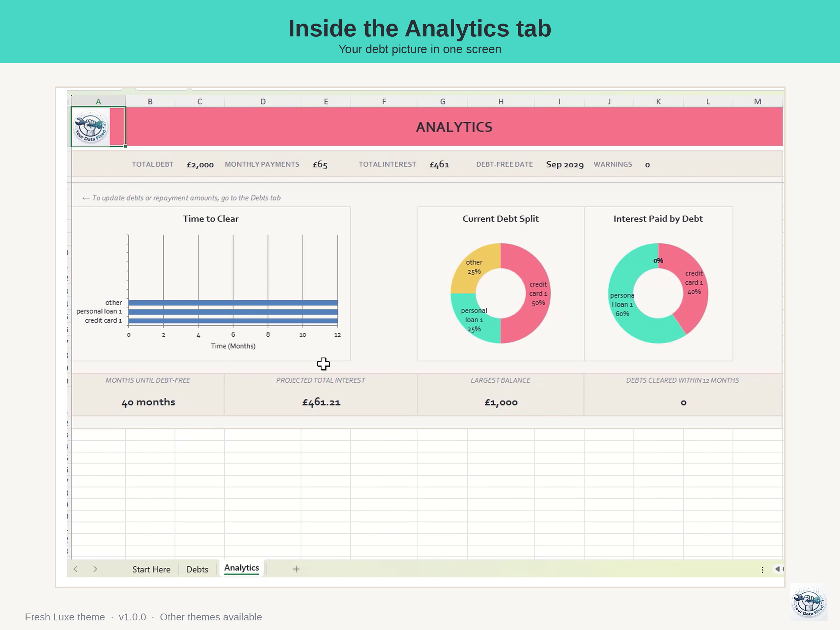This screenshot has height=630, width=840.
Task: Add a new sheet with plus button
Action: point(296,569)
